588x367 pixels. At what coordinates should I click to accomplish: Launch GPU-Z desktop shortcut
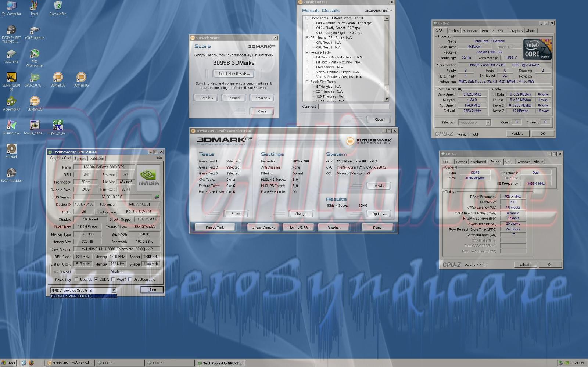click(x=35, y=80)
